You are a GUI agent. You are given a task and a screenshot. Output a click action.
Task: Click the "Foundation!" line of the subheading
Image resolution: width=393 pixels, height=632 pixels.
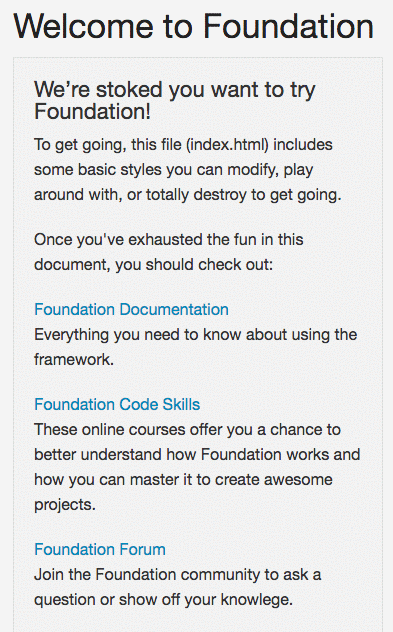(x=92, y=112)
